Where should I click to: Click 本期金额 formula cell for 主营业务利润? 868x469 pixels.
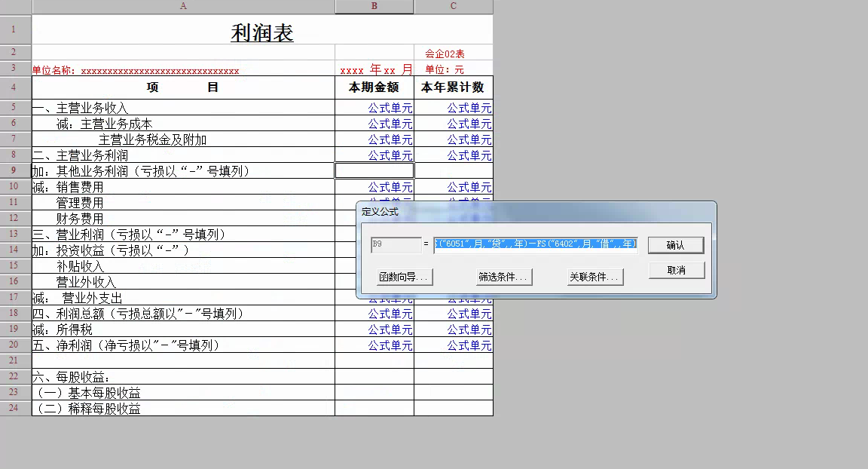[374, 155]
